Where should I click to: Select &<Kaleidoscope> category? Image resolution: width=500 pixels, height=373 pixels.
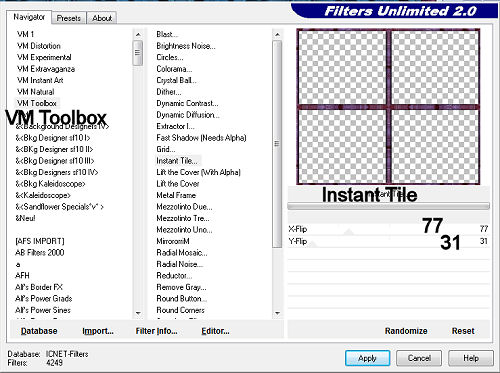pyautogui.click(x=43, y=195)
